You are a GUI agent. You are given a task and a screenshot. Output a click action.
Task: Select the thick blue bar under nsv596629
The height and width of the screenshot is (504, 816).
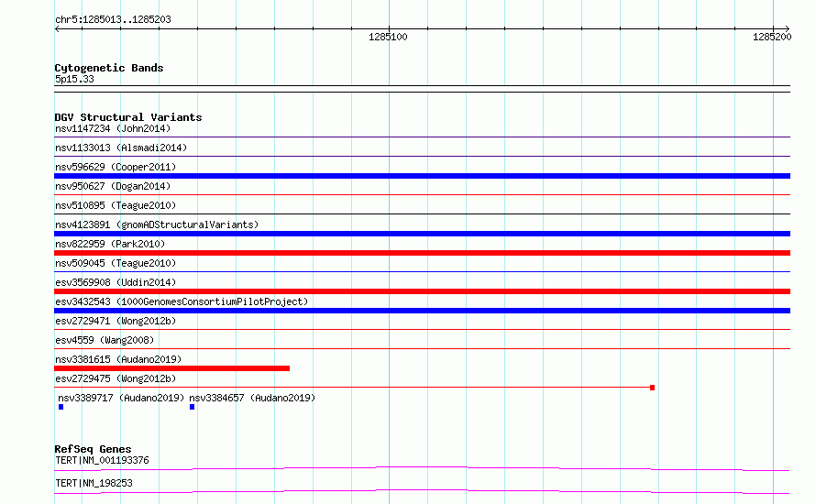pyautogui.click(x=422, y=176)
